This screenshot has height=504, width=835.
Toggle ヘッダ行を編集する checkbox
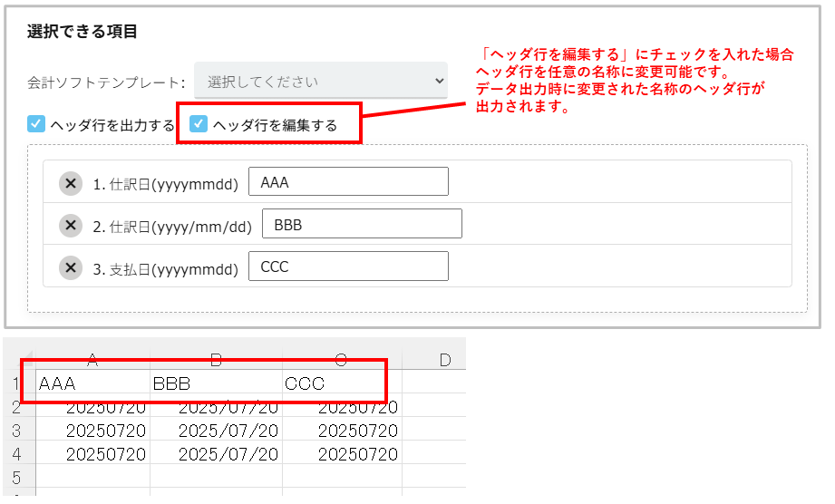point(199,124)
